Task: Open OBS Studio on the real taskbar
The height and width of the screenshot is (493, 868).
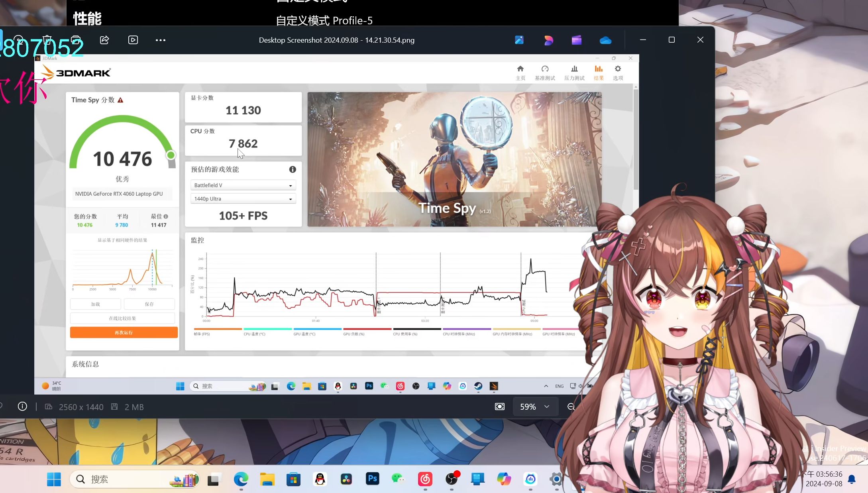Action: (452, 479)
